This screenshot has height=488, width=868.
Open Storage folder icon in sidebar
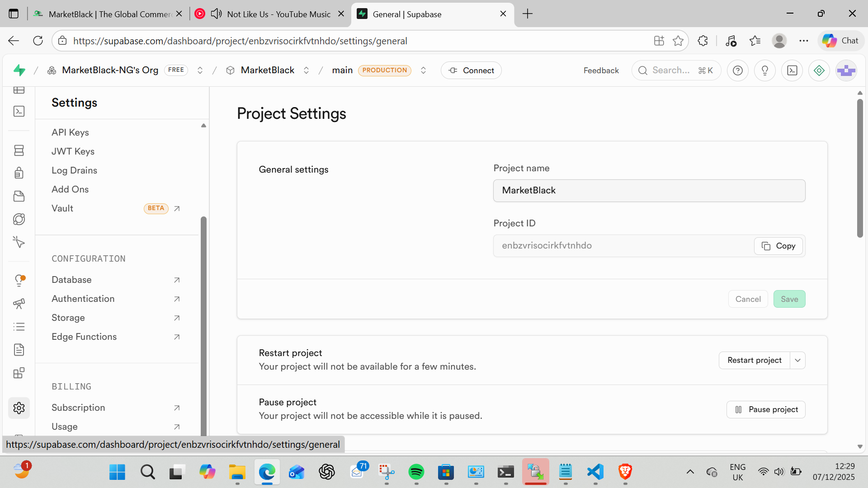19,196
